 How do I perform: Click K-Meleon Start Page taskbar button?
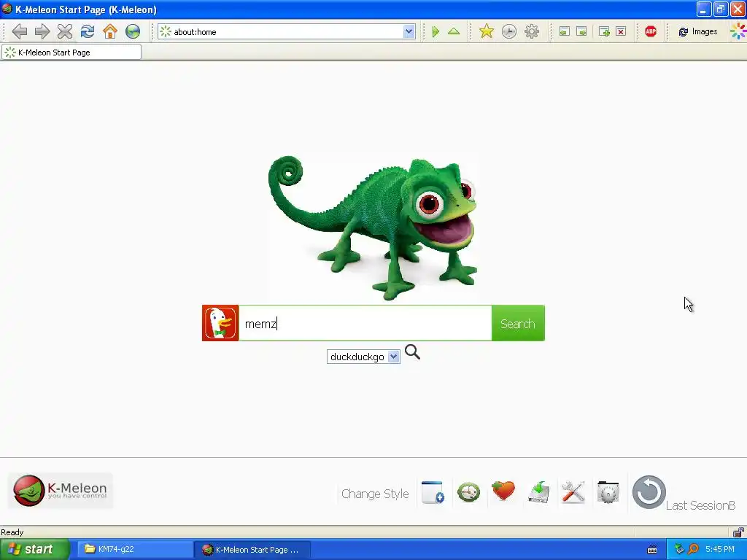(252, 549)
